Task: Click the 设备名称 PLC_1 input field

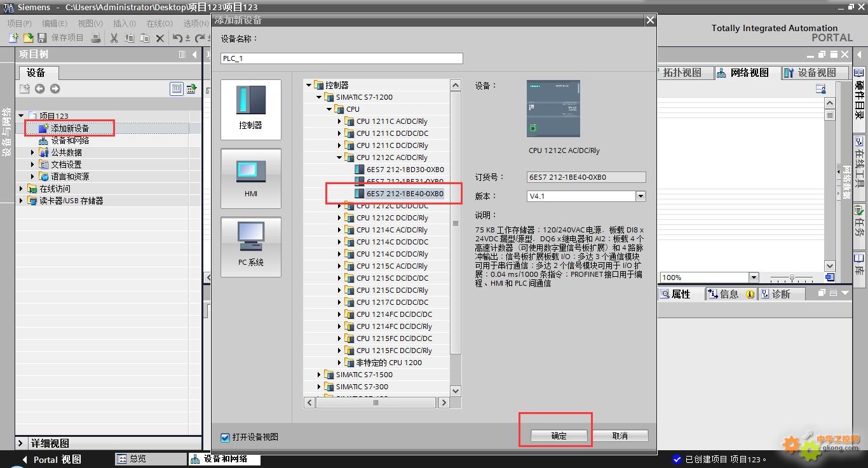Action: (342, 58)
